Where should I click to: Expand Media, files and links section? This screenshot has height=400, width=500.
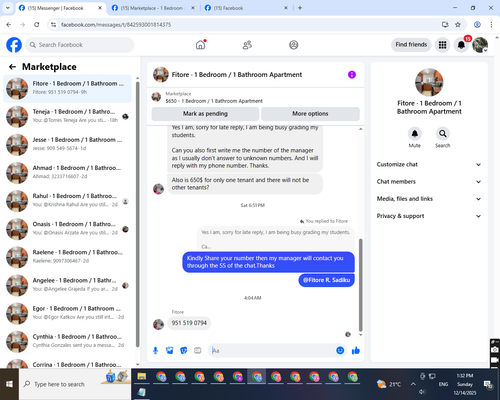(429, 199)
